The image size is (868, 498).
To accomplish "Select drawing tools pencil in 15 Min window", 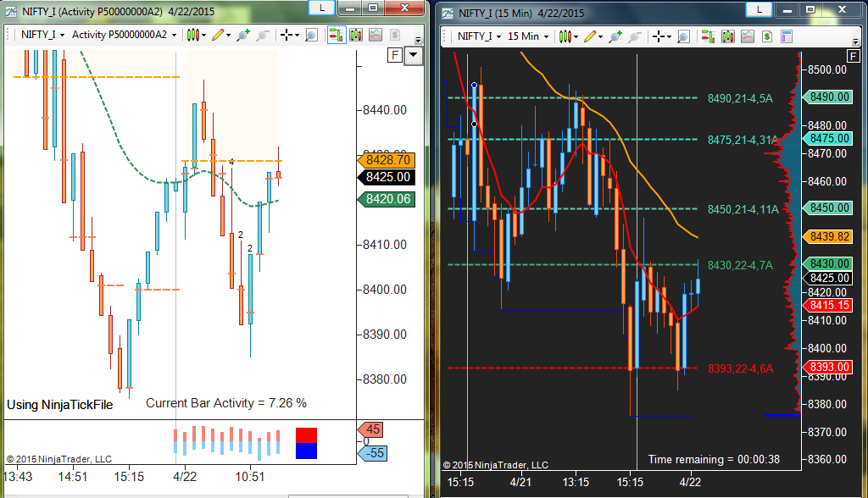I will point(590,36).
